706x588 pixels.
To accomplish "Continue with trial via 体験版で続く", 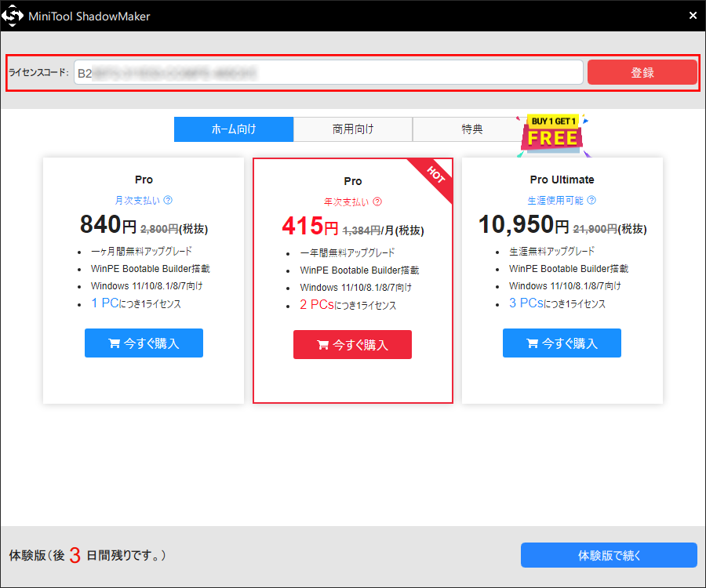I will (609, 555).
